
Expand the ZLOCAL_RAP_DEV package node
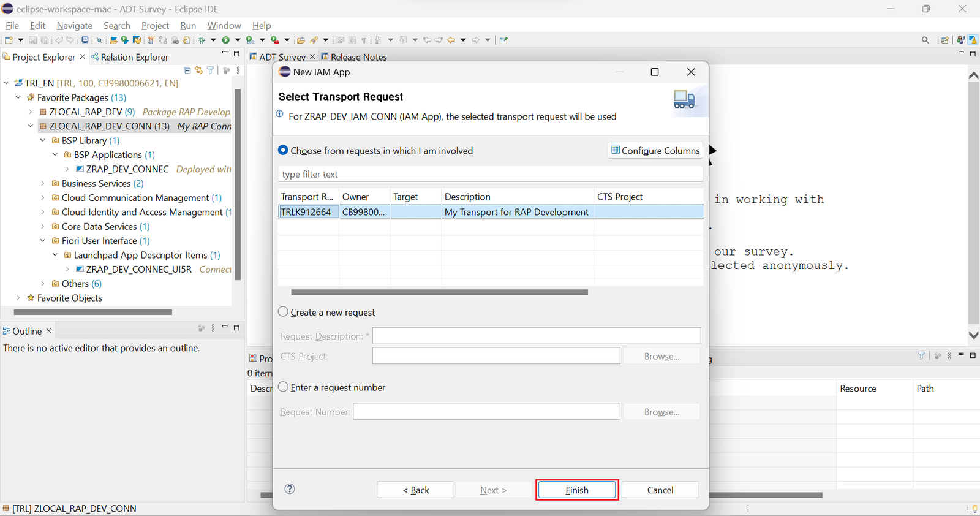[x=31, y=112]
